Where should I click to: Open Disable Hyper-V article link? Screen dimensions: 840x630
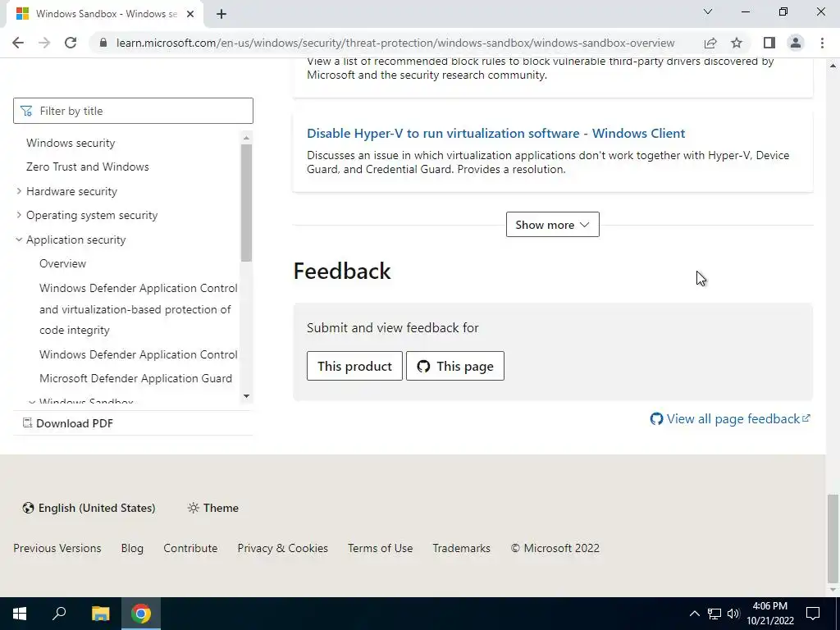click(x=496, y=134)
